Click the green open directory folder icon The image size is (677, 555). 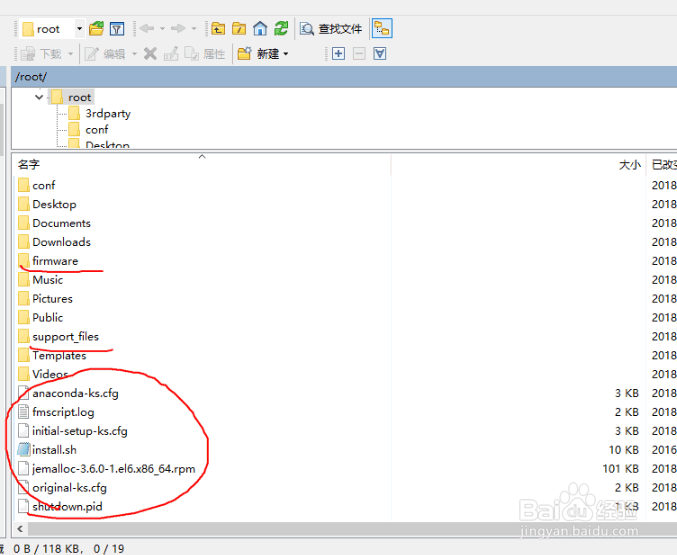[x=96, y=29]
